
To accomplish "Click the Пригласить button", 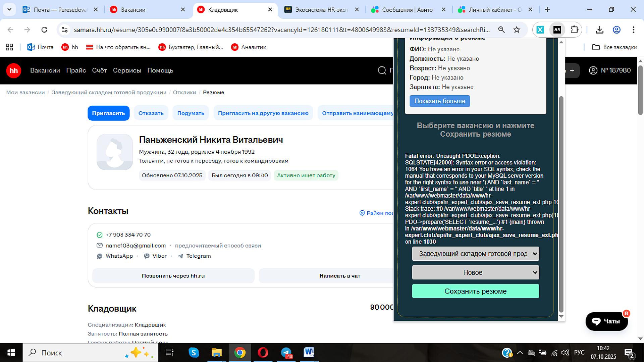I will point(108,113).
